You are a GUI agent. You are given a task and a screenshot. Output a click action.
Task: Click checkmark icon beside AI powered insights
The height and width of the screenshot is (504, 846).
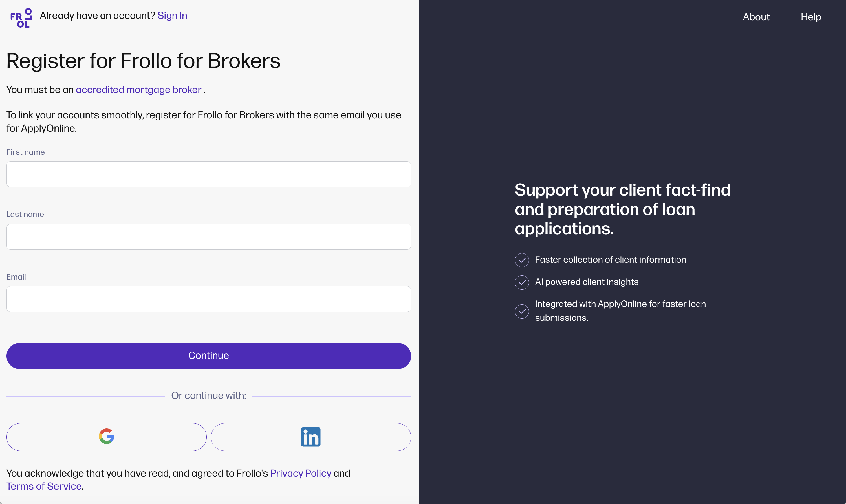522,282
